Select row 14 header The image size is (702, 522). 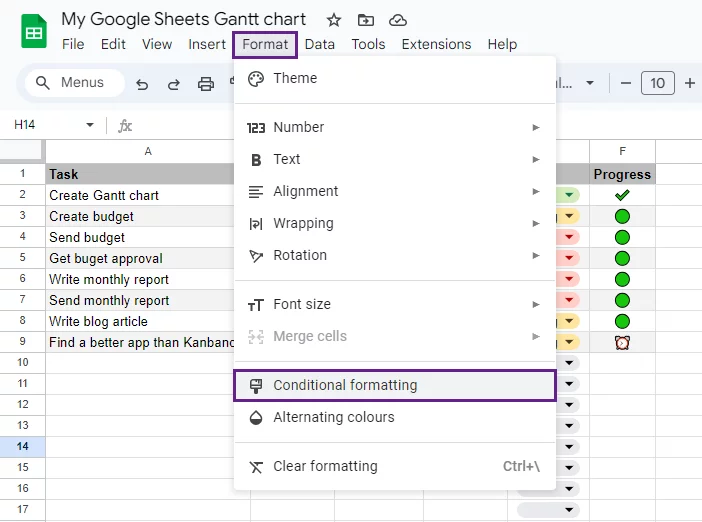coord(22,446)
